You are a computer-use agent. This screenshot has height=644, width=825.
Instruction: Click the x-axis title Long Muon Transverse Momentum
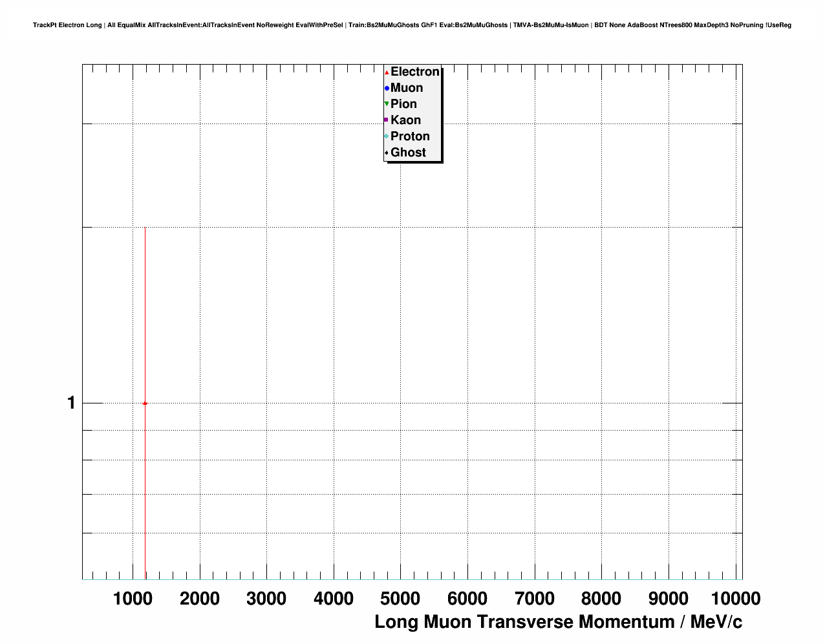tap(559, 622)
